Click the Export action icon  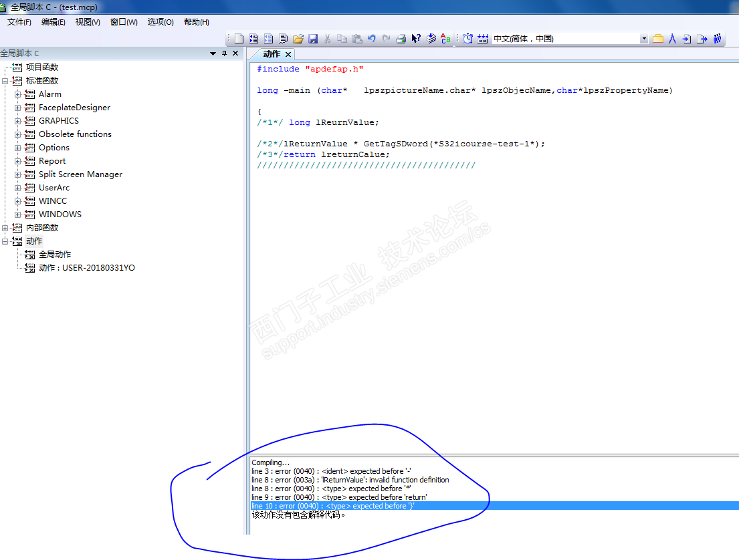click(702, 39)
